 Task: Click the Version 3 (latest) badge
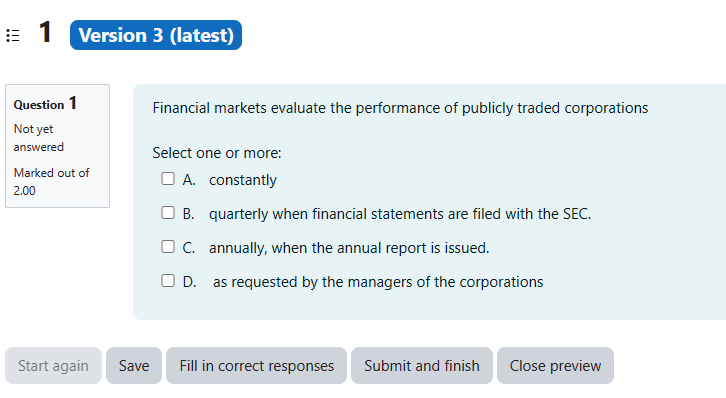(x=156, y=35)
